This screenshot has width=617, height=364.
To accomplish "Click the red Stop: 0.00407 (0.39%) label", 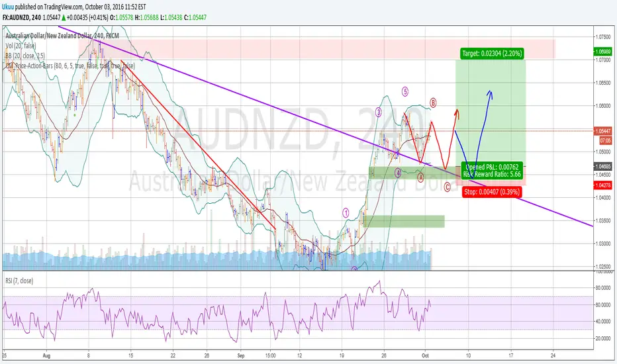I will (x=491, y=192).
